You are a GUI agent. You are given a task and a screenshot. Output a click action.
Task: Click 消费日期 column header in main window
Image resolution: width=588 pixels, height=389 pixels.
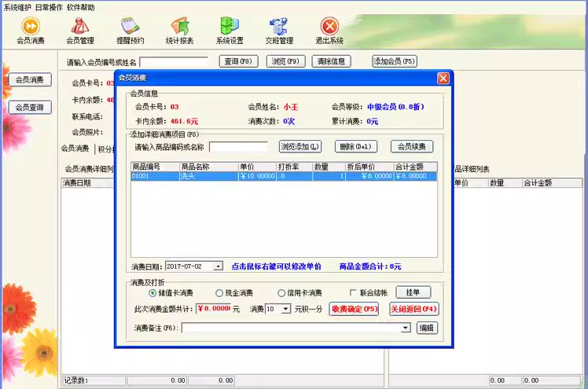pyautogui.click(x=88, y=183)
